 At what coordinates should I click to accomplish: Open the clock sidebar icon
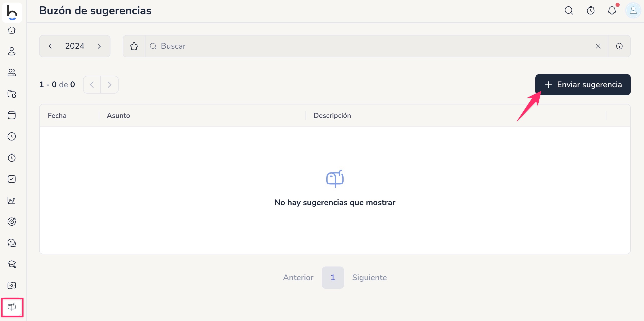12,136
